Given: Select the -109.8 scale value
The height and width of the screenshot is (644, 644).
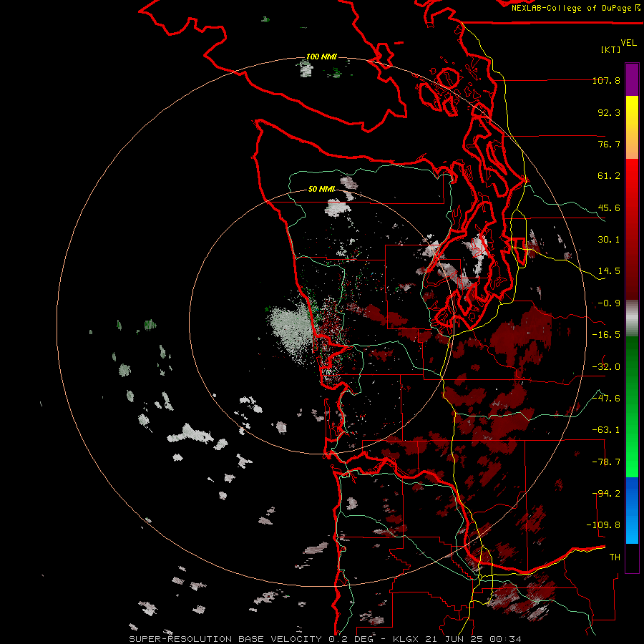Looking at the screenshot, I should click(603, 525).
